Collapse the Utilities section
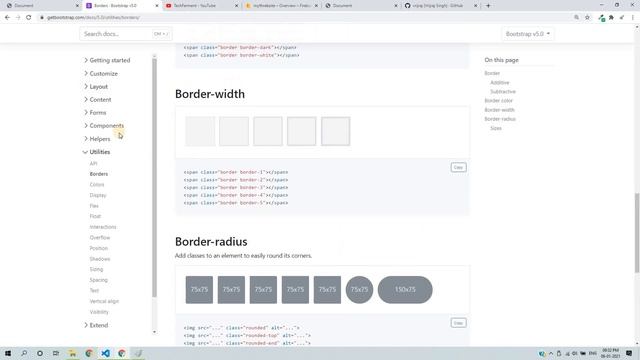Image resolution: width=640 pixels, height=360 pixels. [x=97, y=152]
